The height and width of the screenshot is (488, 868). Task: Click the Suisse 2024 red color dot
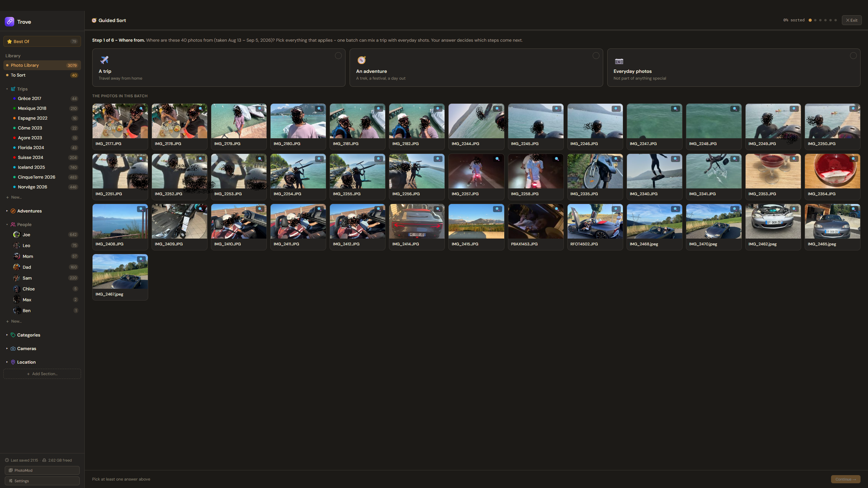click(x=14, y=157)
